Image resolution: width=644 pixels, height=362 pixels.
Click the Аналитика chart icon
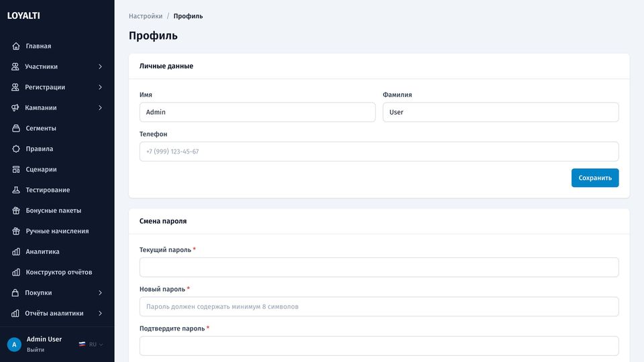[16, 251]
